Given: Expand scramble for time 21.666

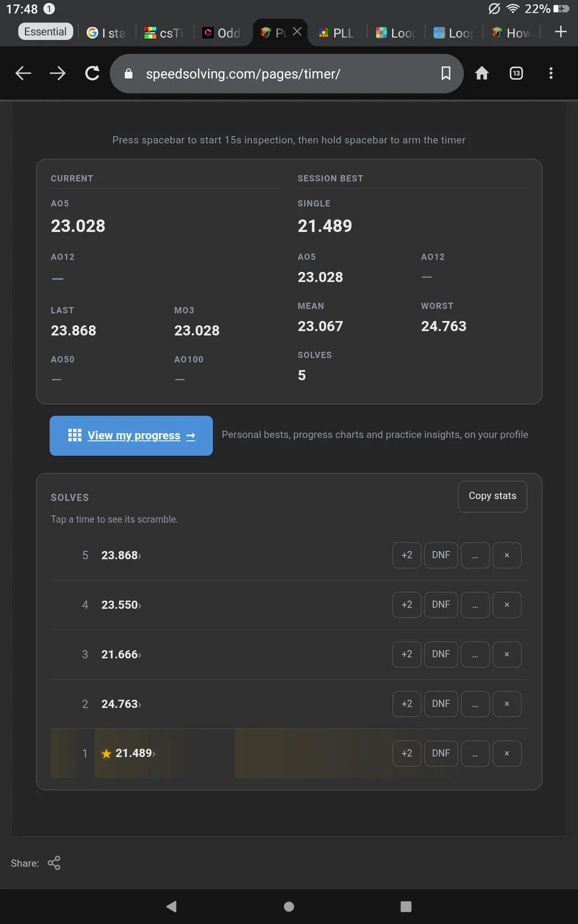Looking at the screenshot, I should pyautogui.click(x=121, y=654).
